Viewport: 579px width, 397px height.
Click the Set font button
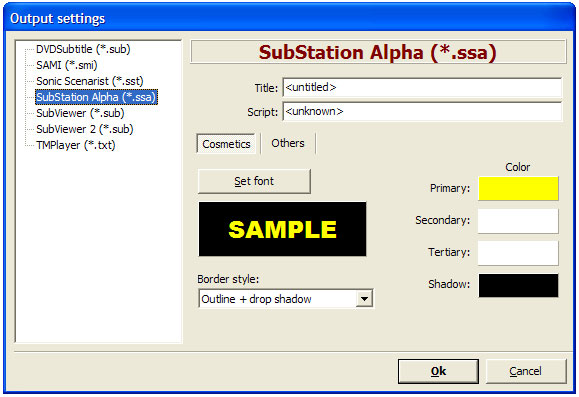(x=254, y=181)
